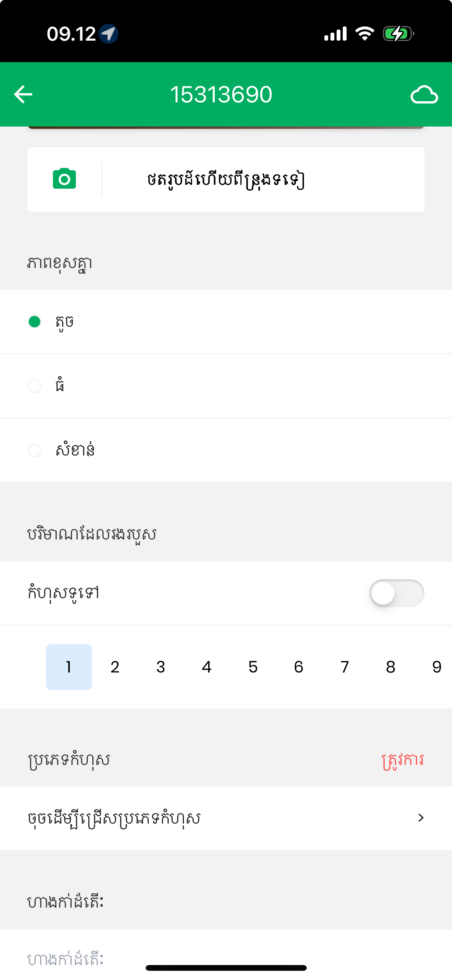452x980 pixels.
Task: Choose quantity 3 in number picker
Action: pos(161,667)
